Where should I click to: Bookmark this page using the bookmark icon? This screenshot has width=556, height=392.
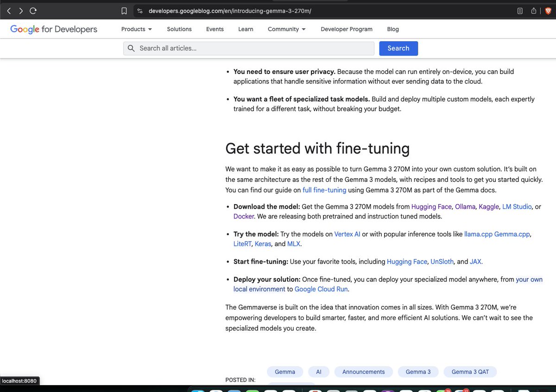(124, 11)
